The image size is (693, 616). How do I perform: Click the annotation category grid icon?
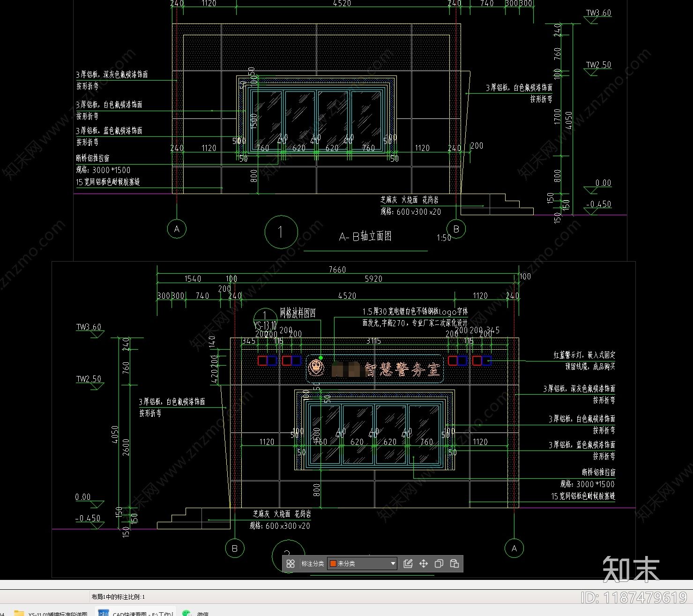point(291,563)
